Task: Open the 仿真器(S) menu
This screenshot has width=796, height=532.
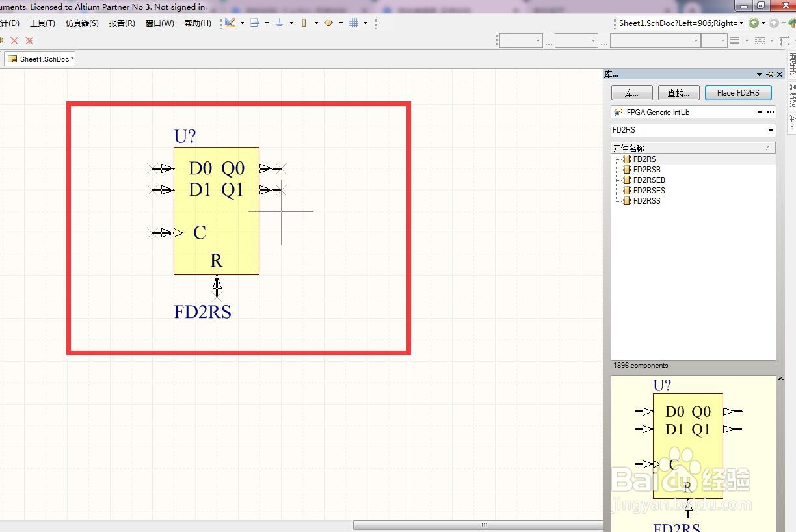Action: pyautogui.click(x=82, y=23)
